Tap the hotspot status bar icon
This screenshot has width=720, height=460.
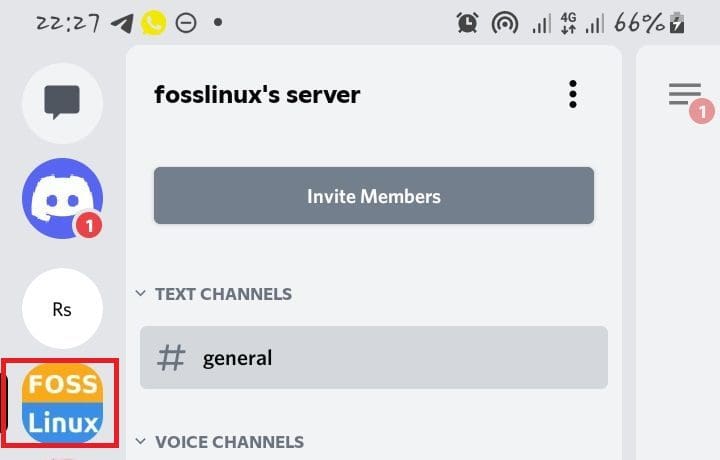click(505, 23)
